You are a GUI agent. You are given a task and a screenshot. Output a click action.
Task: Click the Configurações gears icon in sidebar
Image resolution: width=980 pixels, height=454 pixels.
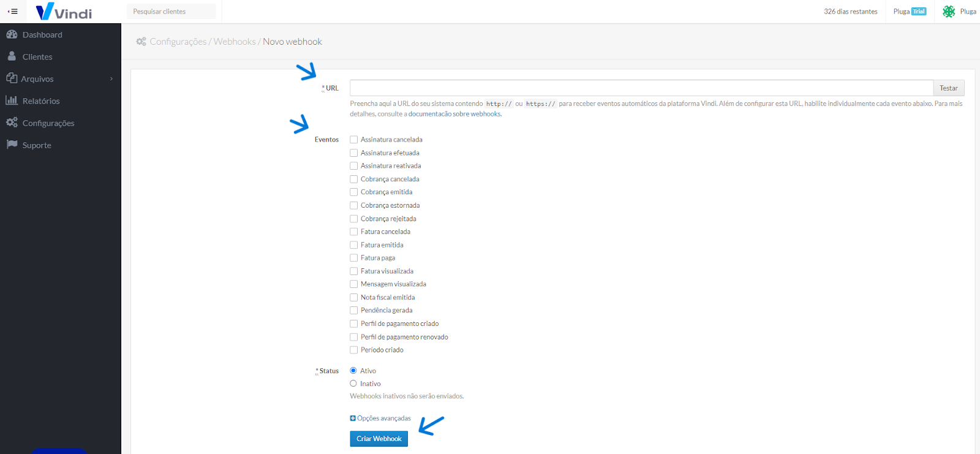pyautogui.click(x=12, y=123)
